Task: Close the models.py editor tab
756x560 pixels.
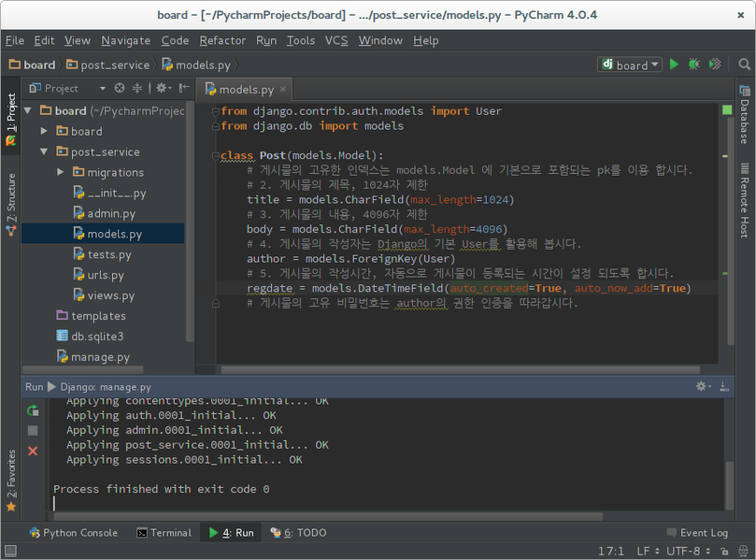Action: [283, 89]
